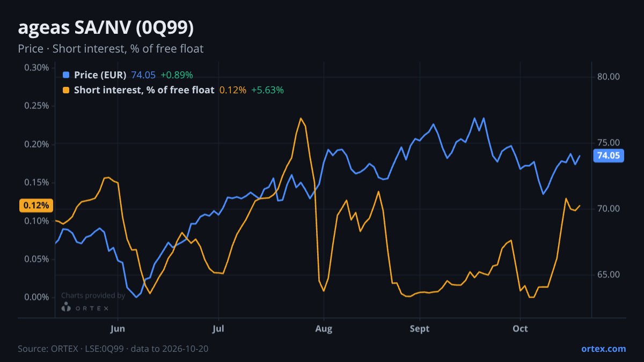Click the 74.05 price value in legend

click(x=143, y=75)
